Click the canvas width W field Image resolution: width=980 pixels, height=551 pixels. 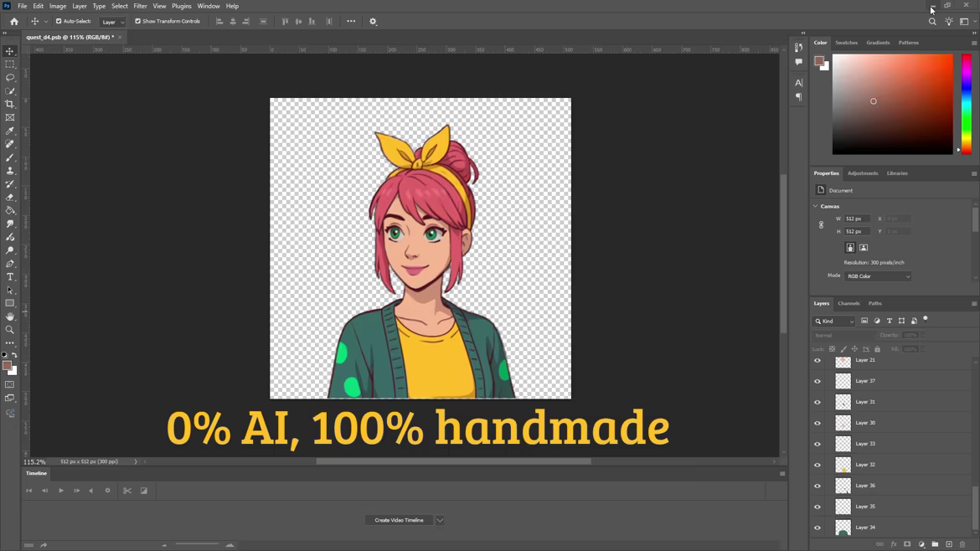tap(857, 219)
